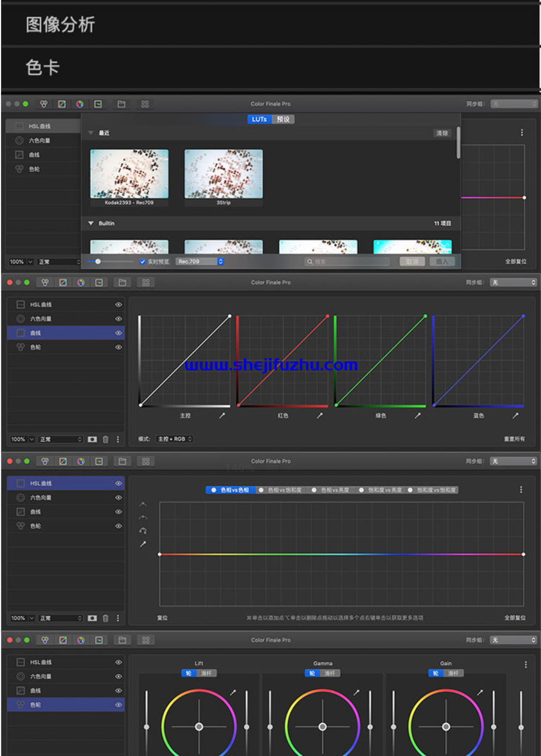This screenshot has width=541, height=756.
Task: Select the eyedropper under the 红色 curve
Action: (319, 416)
